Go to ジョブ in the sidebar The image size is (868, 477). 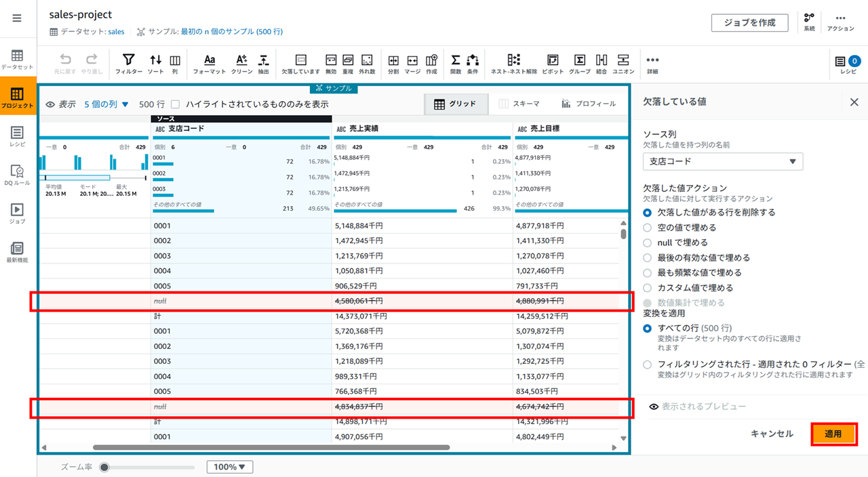pyautogui.click(x=17, y=213)
